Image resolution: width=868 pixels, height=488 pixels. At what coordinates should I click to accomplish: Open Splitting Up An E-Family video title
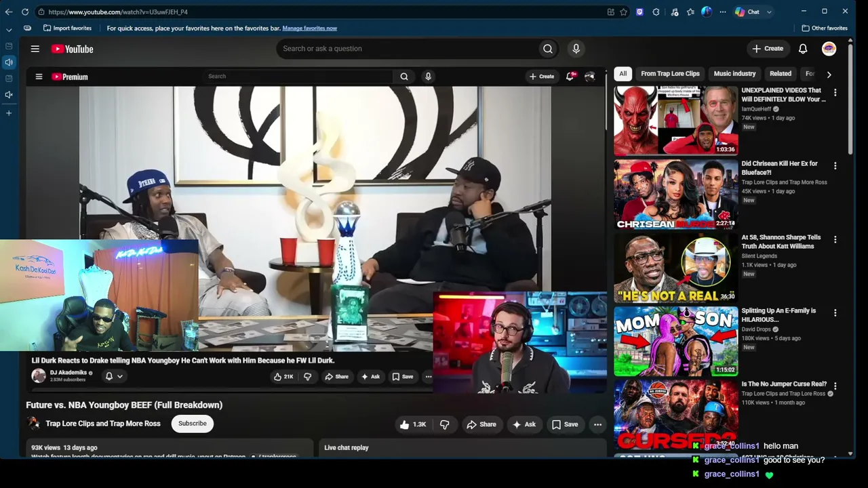pos(778,314)
